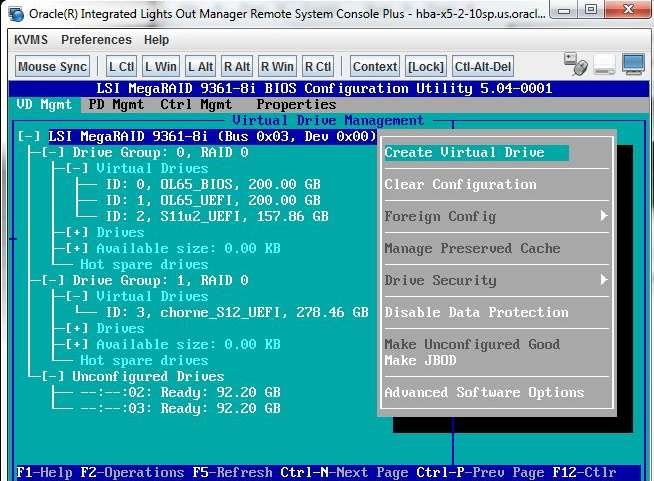Select virtual drive ID: 3, chorne_S12_UEFI
This screenshot has width=654, height=481.
237,312
